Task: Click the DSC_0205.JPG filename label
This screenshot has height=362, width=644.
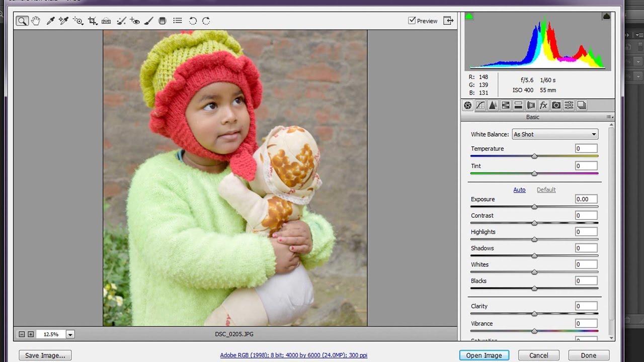Action: tap(234, 334)
